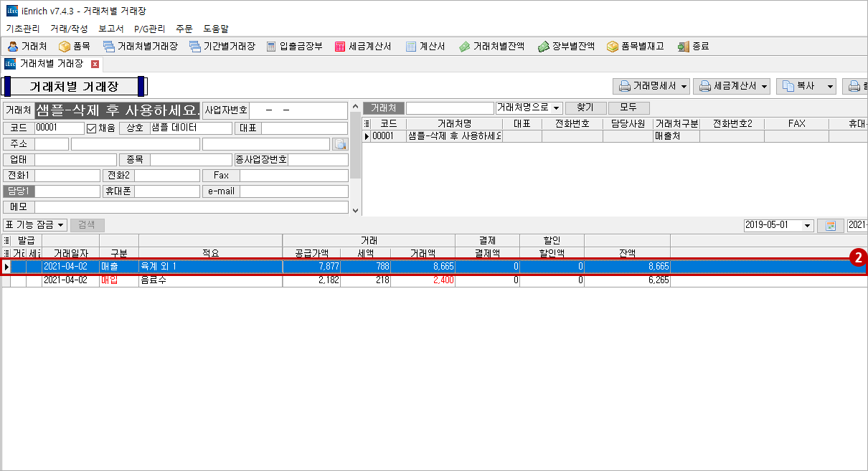Click the date range calendar icon button
This screenshot has width=868, height=471.
point(831,225)
